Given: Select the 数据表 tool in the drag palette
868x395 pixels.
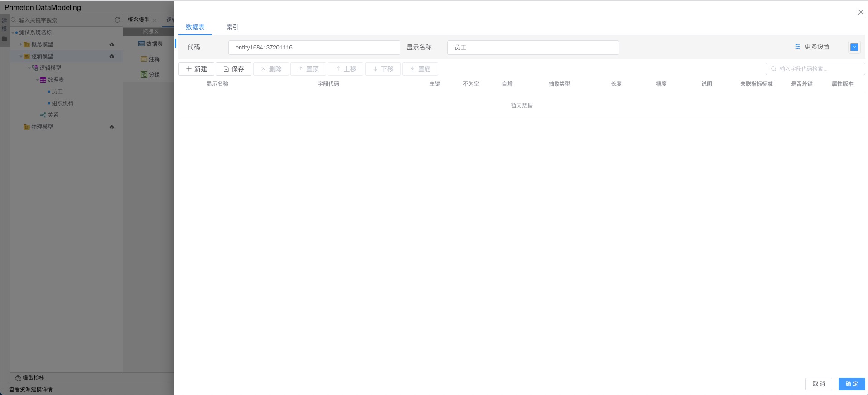Looking at the screenshot, I should [x=150, y=44].
